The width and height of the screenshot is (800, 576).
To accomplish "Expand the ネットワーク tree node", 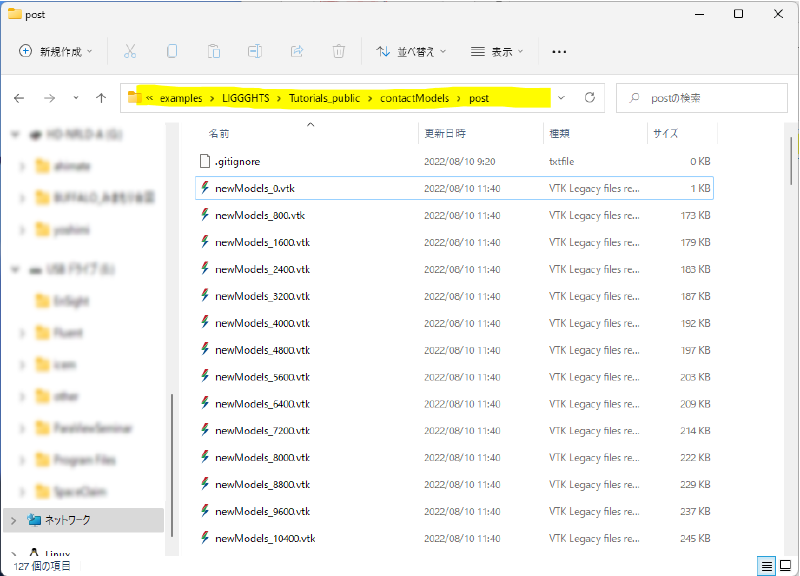I will 11,520.
